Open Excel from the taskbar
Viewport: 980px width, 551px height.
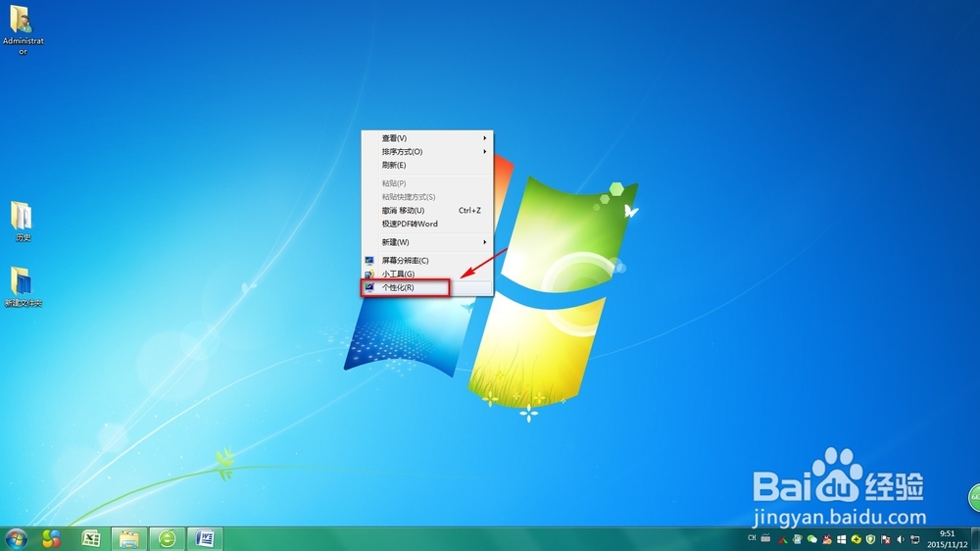(91, 538)
